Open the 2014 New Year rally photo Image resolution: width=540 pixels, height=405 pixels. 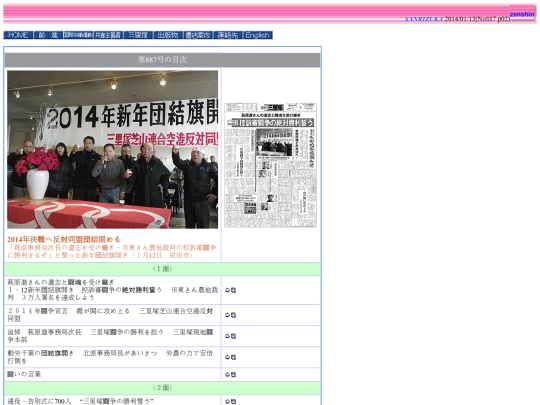tap(113, 149)
